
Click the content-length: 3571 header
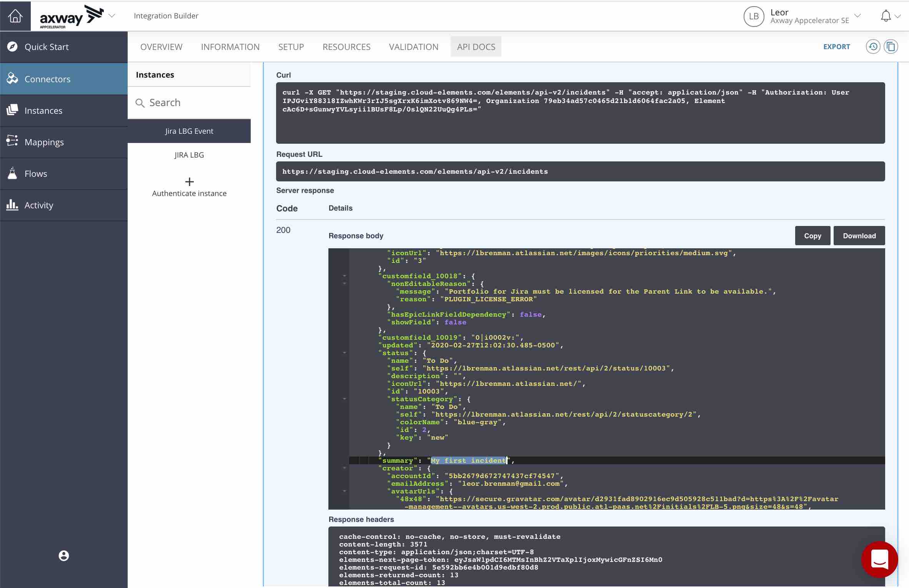pos(383,544)
